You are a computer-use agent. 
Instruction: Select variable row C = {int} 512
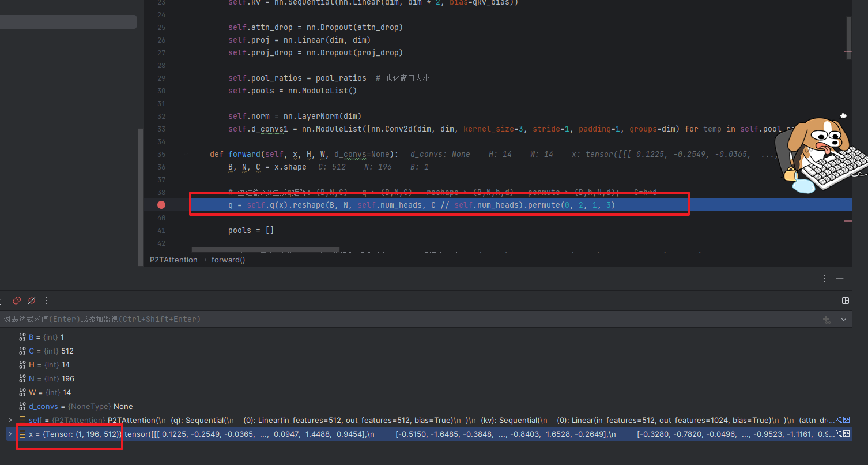[x=426, y=351]
